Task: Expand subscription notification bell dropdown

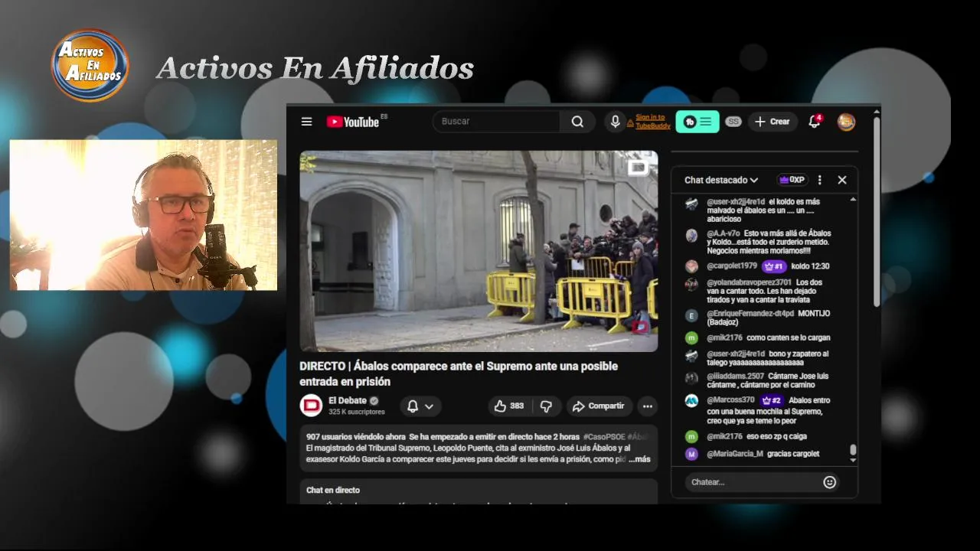Action: point(420,406)
